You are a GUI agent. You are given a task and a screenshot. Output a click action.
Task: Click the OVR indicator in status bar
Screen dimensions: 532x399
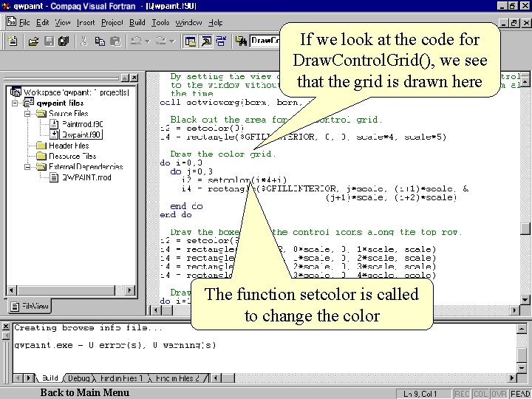click(499, 394)
